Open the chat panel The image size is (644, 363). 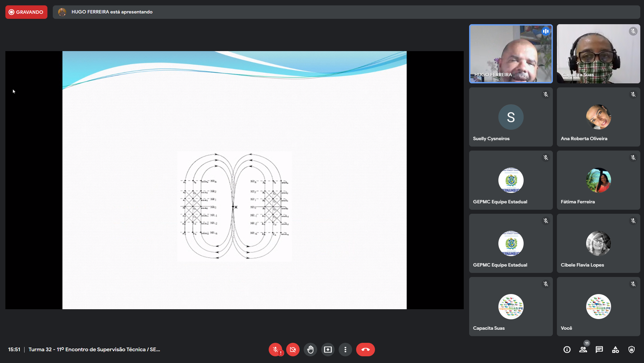pos(599,350)
